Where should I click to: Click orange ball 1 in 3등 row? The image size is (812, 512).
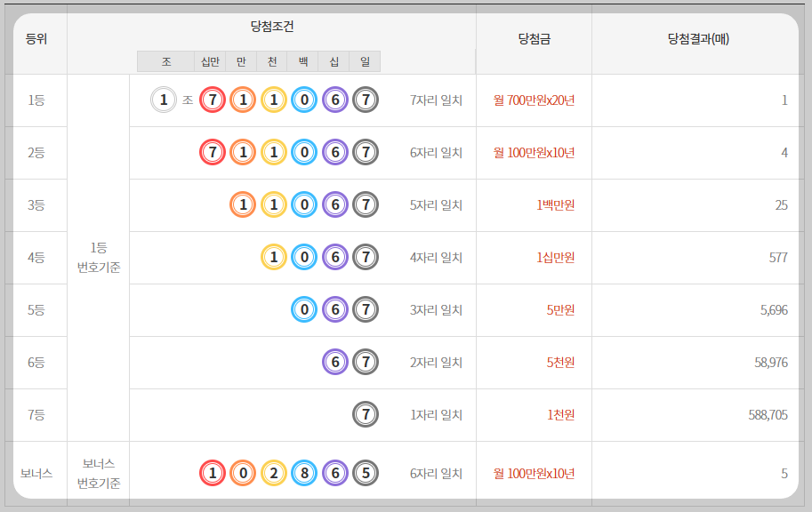click(243, 205)
